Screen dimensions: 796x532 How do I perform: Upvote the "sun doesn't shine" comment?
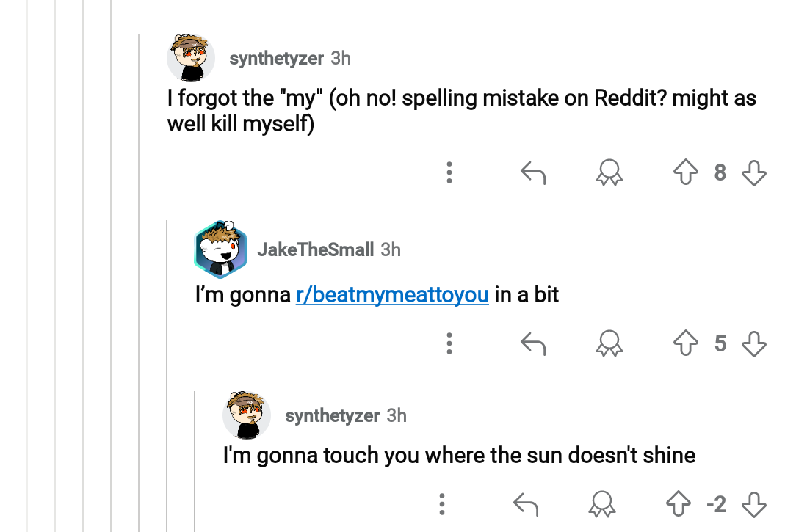(x=678, y=504)
